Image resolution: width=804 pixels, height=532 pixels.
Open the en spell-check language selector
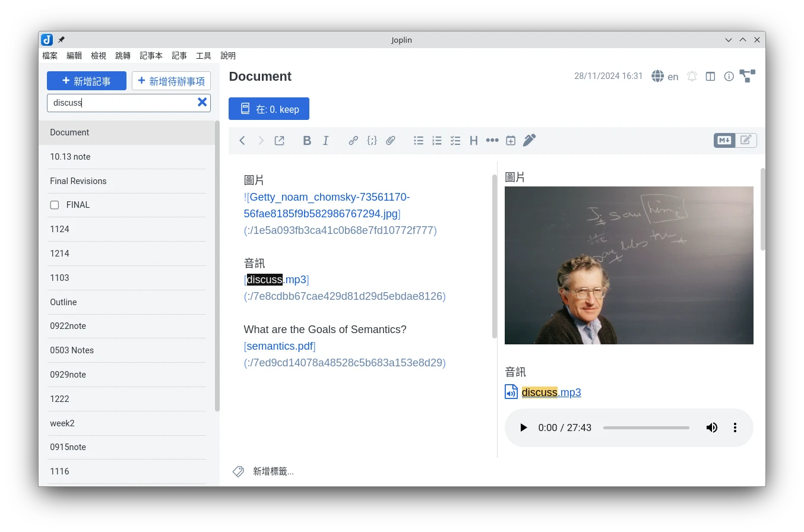665,77
